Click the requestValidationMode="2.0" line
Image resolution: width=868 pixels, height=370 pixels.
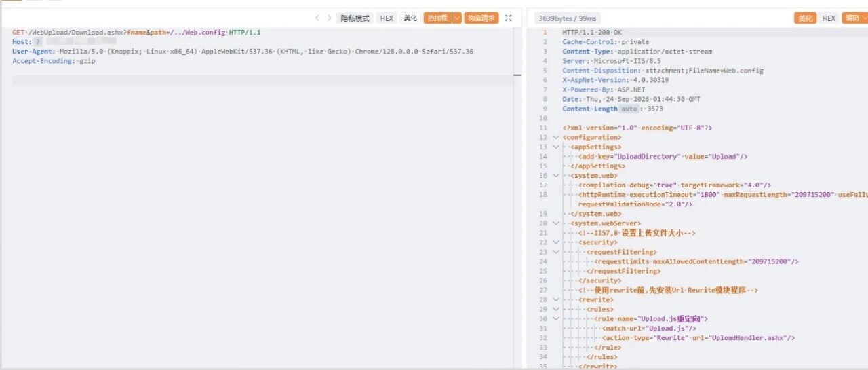[635, 204]
